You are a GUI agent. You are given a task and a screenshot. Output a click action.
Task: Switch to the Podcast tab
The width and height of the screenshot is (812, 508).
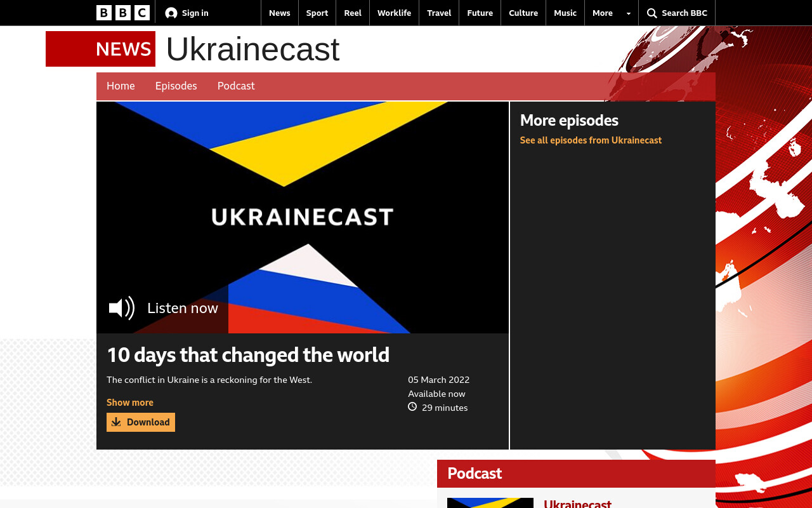point(236,86)
